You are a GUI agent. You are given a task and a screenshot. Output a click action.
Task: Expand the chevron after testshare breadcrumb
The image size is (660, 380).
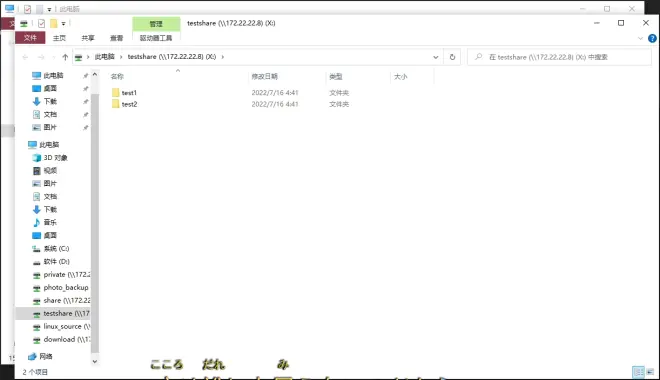pyautogui.click(x=223, y=57)
